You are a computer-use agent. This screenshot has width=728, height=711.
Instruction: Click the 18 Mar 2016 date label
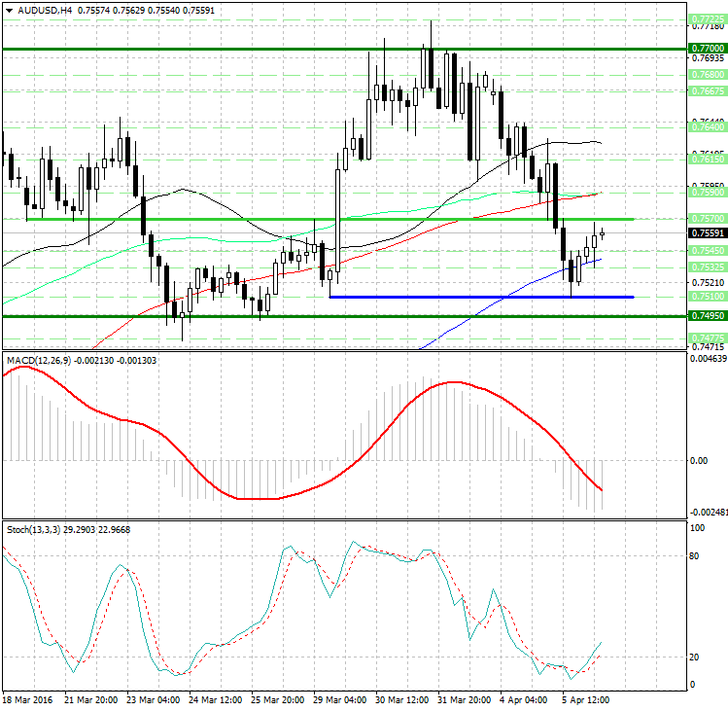point(27,699)
